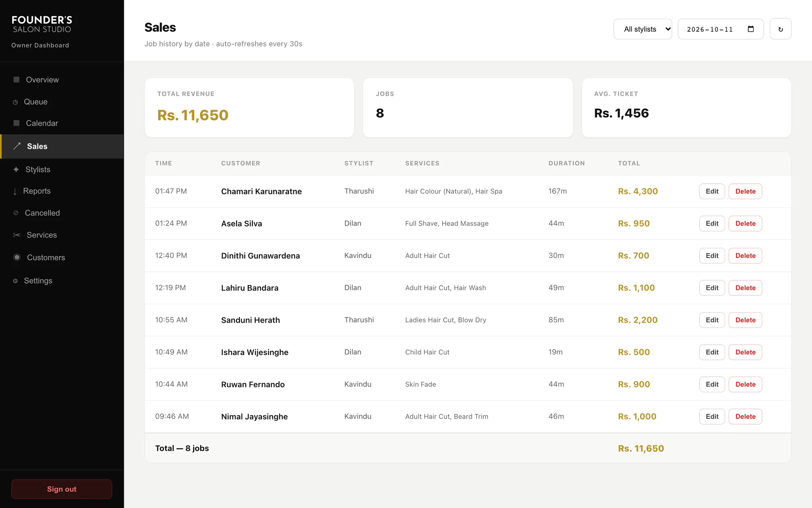This screenshot has height=508, width=812.
Task: Edit the Chamari Karunaratne job
Action: click(x=712, y=191)
